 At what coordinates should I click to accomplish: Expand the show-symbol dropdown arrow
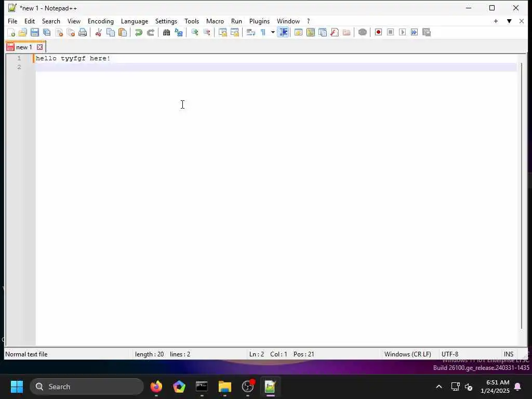pyautogui.click(x=272, y=32)
